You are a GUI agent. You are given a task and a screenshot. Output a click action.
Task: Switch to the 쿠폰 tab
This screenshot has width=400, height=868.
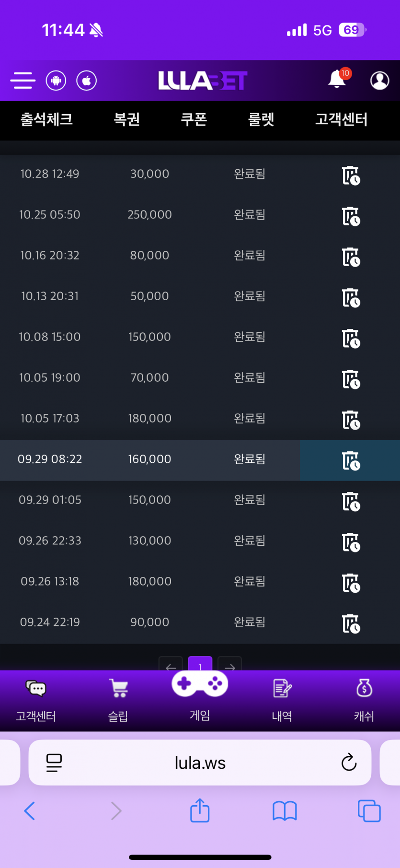(x=194, y=119)
